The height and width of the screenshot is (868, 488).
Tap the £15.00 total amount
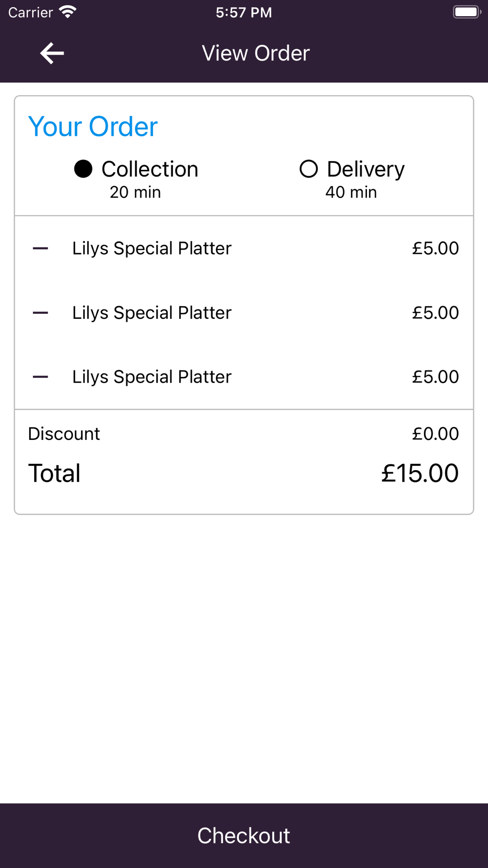click(x=420, y=473)
